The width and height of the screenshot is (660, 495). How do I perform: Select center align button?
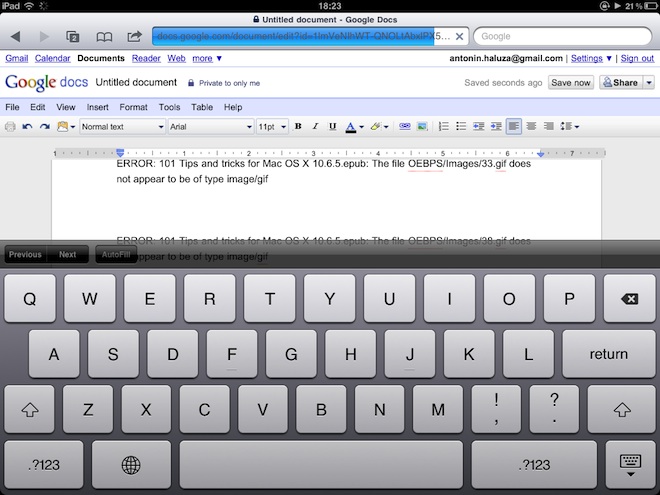click(x=531, y=126)
